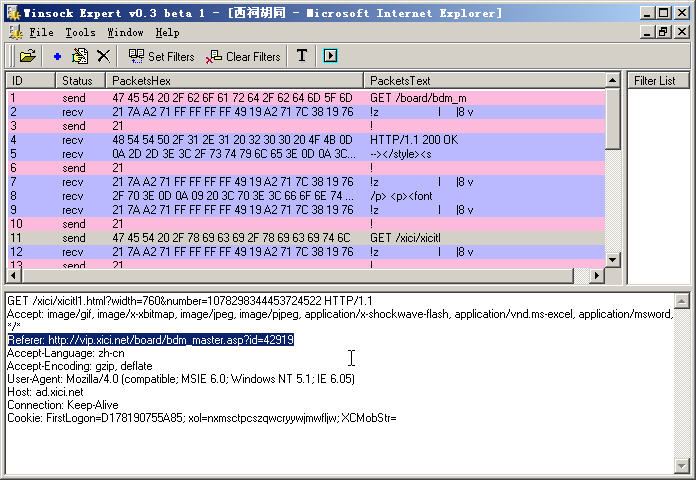Image resolution: width=696 pixels, height=480 pixels.
Task: Click detail pane scroll down arrow
Action: (x=681, y=465)
